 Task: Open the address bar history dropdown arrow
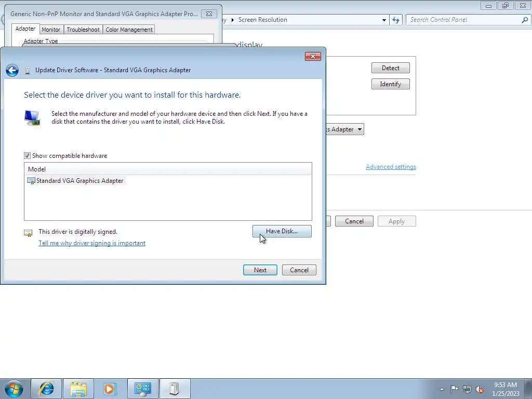click(384, 20)
